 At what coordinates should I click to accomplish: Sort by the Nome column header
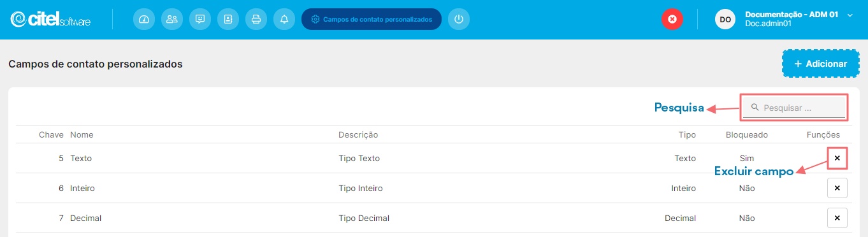[x=82, y=135]
